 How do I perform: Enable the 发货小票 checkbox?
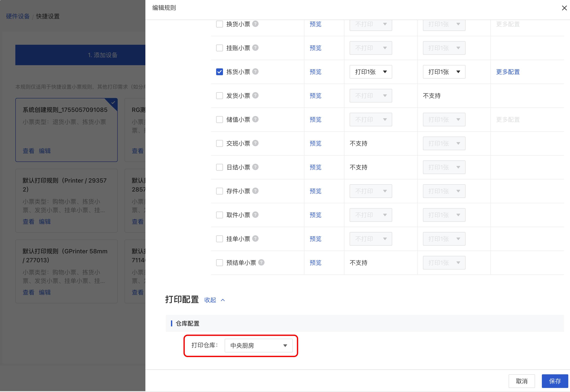(x=219, y=95)
